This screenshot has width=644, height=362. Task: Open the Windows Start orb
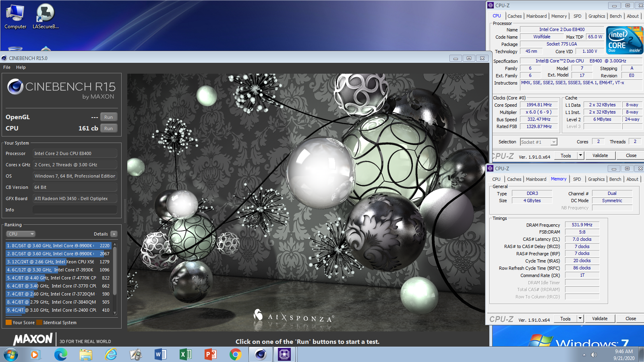[11, 355]
